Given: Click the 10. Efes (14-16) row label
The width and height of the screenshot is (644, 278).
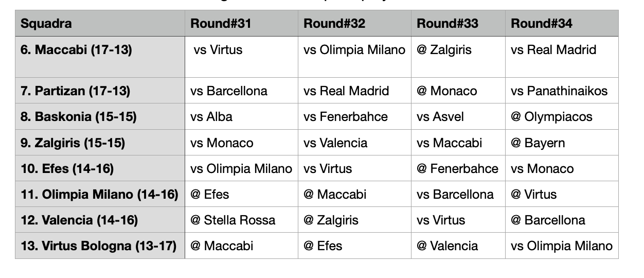Looking at the screenshot, I should [x=100, y=168].
